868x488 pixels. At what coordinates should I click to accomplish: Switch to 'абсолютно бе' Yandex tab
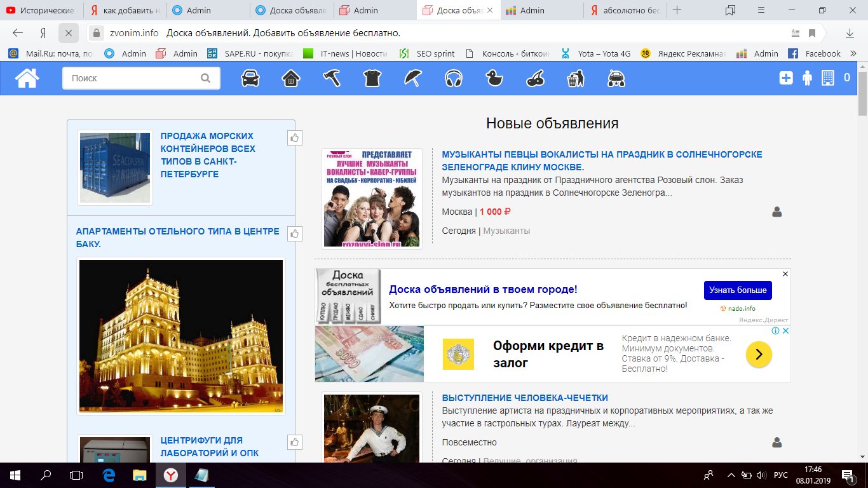click(x=625, y=10)
